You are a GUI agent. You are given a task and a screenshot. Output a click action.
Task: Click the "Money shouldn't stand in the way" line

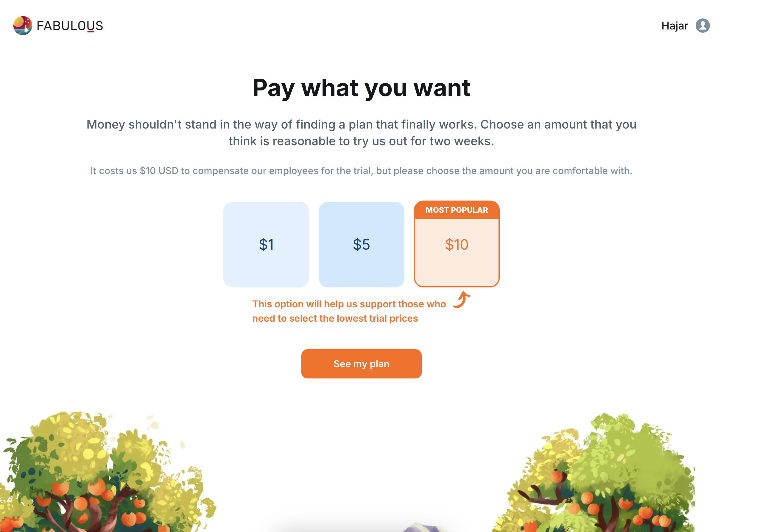pos(361,124)
